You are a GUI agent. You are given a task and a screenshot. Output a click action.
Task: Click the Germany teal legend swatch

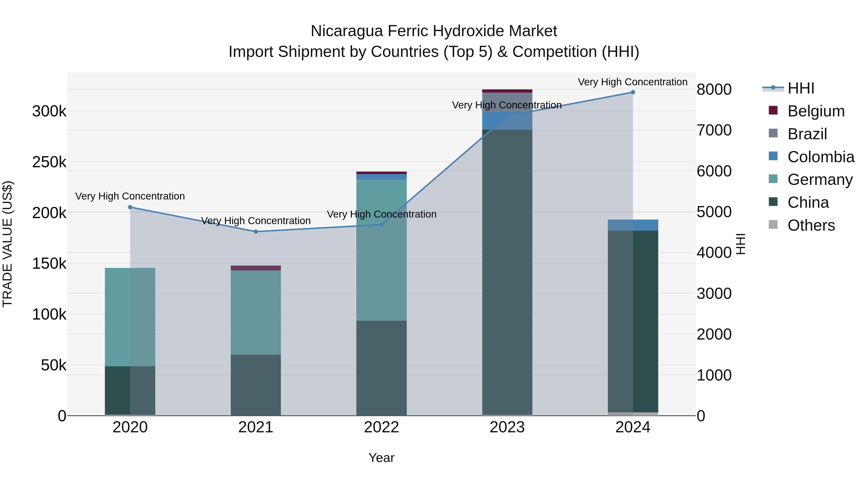click(x=773, y=179)
